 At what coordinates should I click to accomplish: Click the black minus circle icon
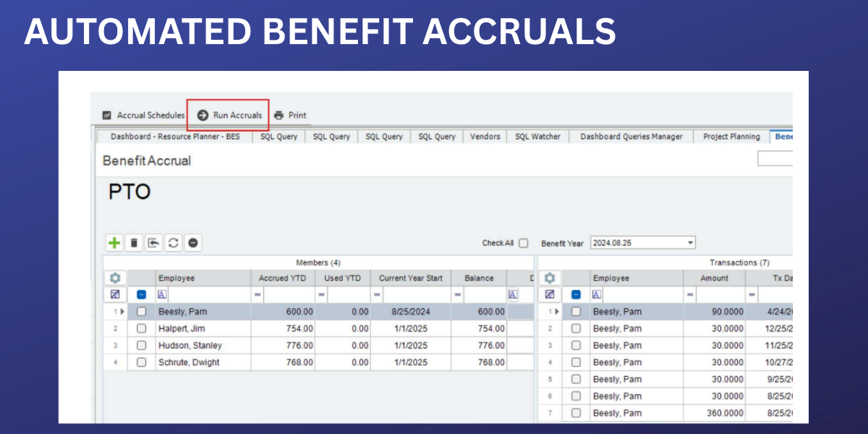pyautogui.click(x=193, y=243)
